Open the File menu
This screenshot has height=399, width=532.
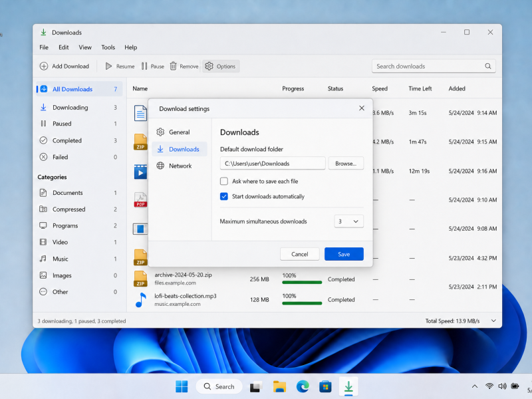tap(44, 47)
